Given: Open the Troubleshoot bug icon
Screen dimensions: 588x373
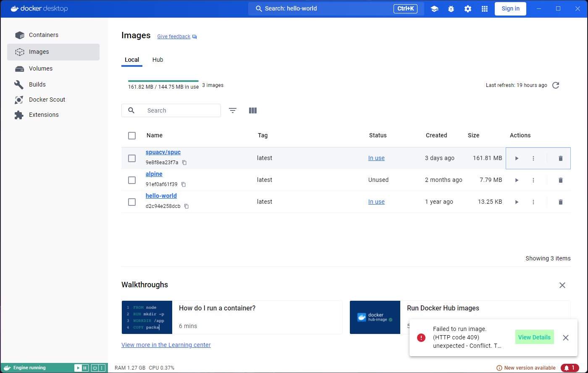Looking at the screenshot, I should (x=451, y=9).
